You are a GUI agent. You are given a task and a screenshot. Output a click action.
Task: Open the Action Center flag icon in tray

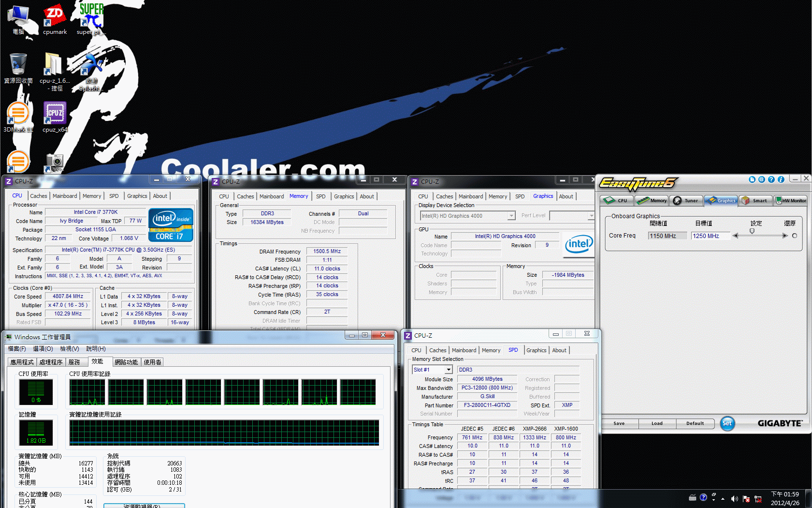pyautogui.click(x=746, y=499)
